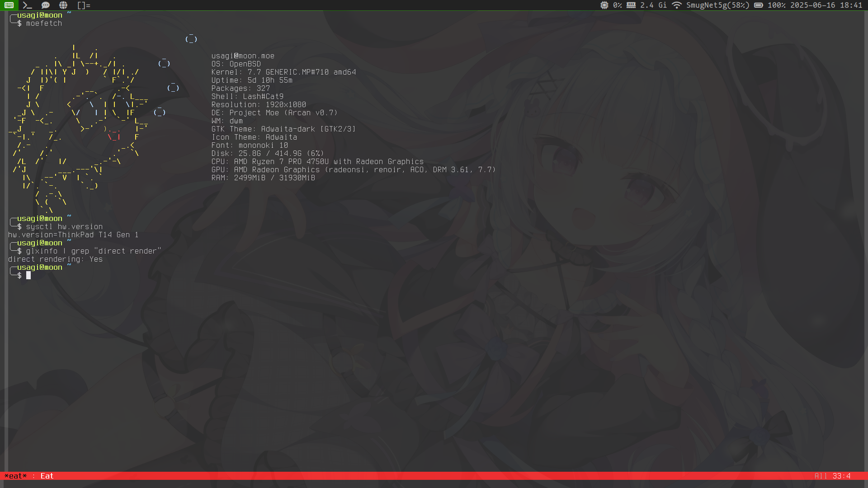Click the Eat mode indicator in mode line
The width and height of the screenshot is (868, 488).
(x=47, y=476)
